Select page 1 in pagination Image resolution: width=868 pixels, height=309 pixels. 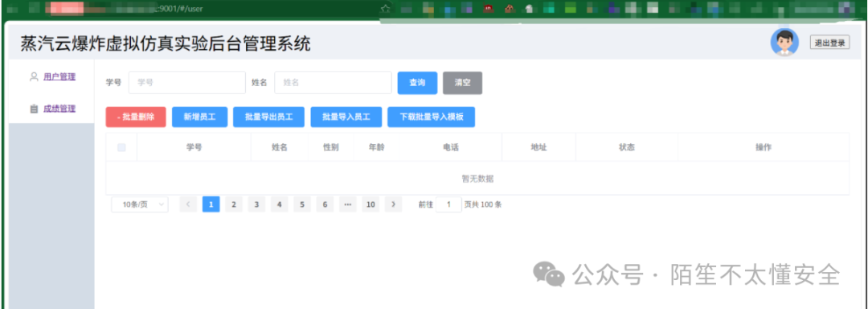tap(211, 204)
